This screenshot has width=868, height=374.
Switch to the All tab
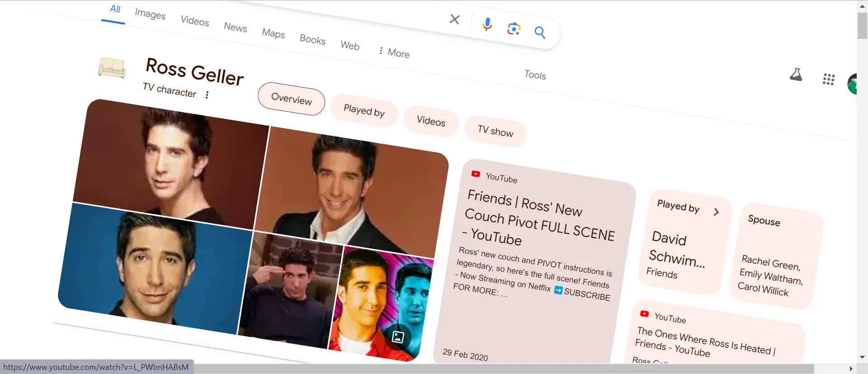pos(115,9)
